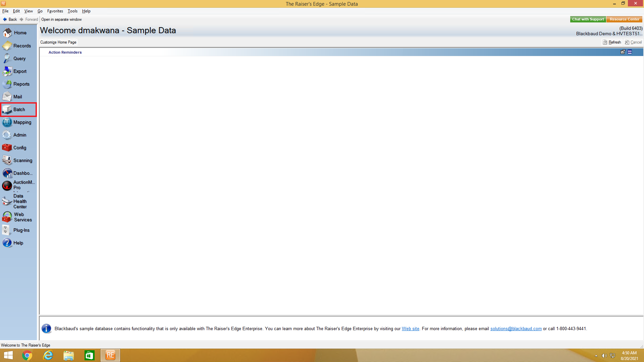Click Customize Home Page
This screenshot has height=362, width=644.
(x=58, y=42)
